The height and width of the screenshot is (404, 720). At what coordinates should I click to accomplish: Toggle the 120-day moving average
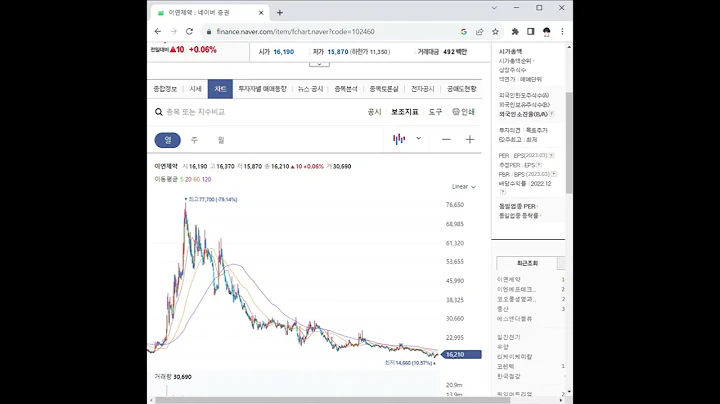tap(207, 180)
